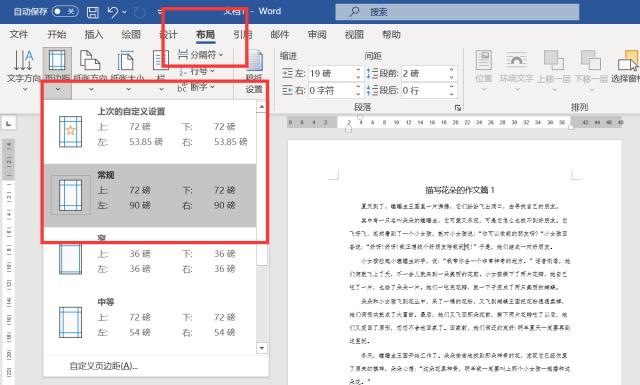The image size is (640, 385).
Task: Click the 环绕文字 wrap text icon
Action: pos(516,61)
